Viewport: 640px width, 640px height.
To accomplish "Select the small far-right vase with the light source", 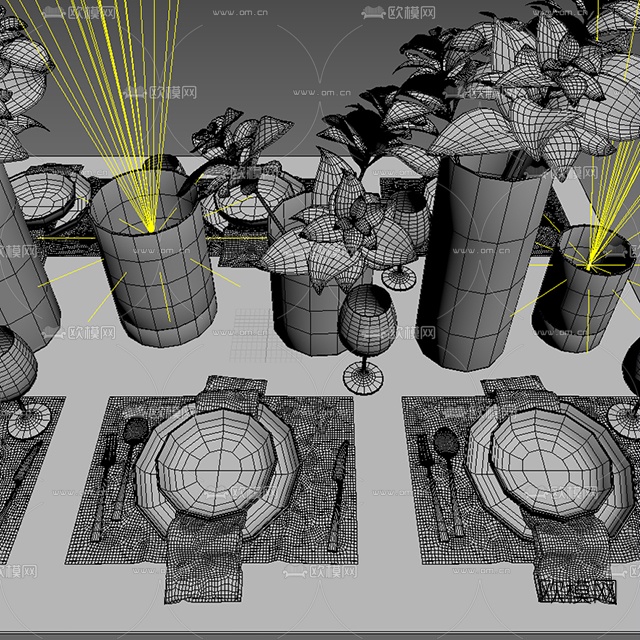I will pyautogui.click(x=584, y=288).
